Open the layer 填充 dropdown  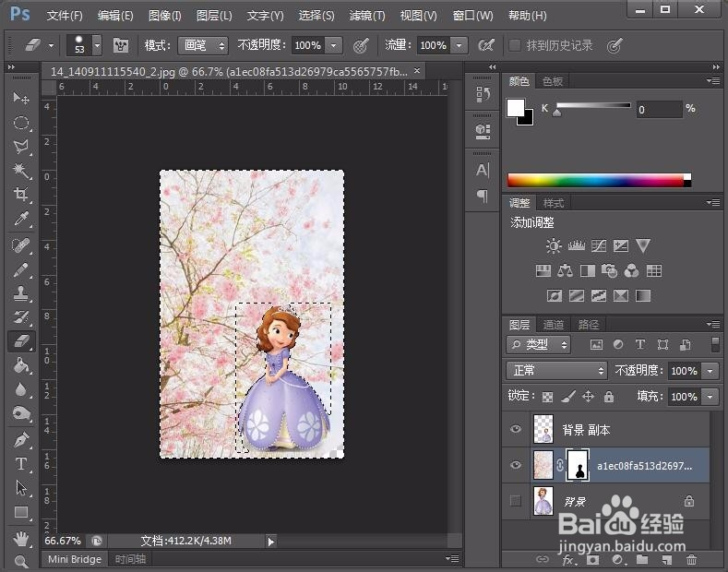click(710, 397)
